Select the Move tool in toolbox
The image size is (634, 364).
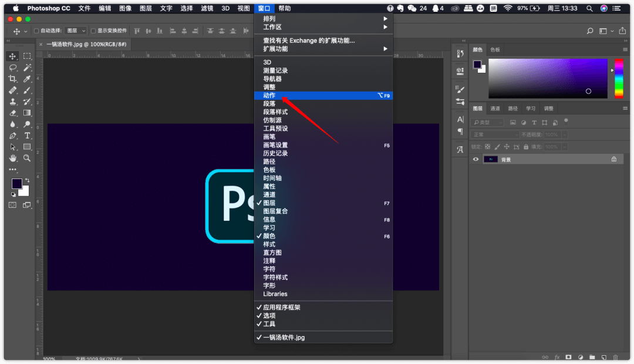12,56
